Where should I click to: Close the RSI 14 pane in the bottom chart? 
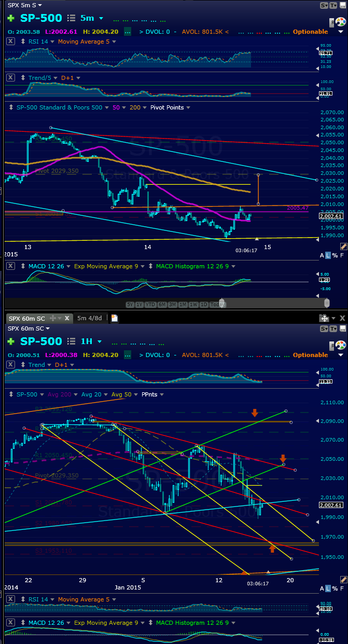10,599
